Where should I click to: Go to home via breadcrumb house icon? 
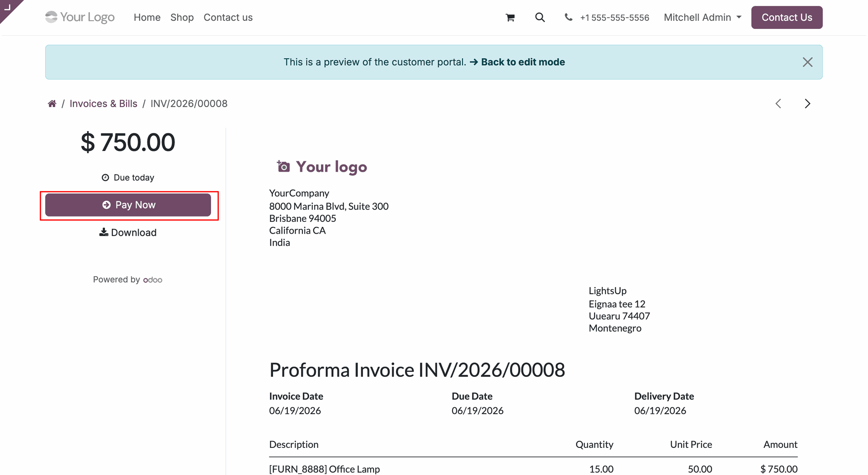(x=52, y=103)
